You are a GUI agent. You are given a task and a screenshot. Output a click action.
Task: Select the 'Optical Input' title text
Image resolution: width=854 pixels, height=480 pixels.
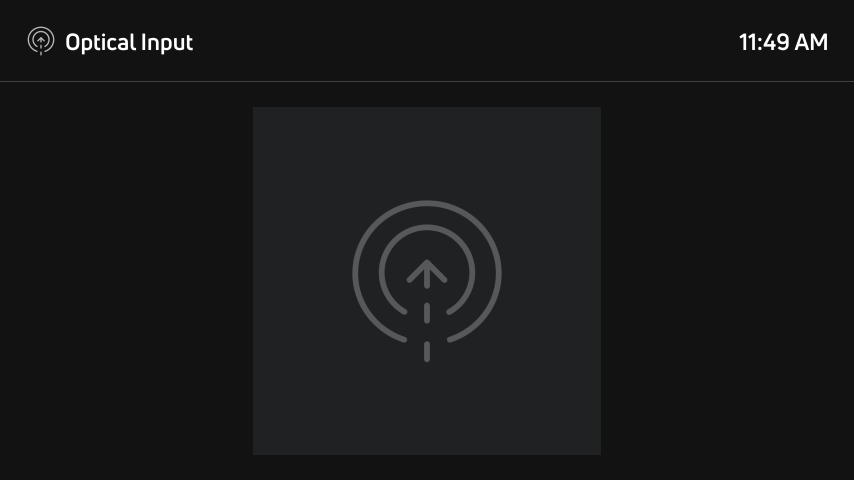point(129,42)
